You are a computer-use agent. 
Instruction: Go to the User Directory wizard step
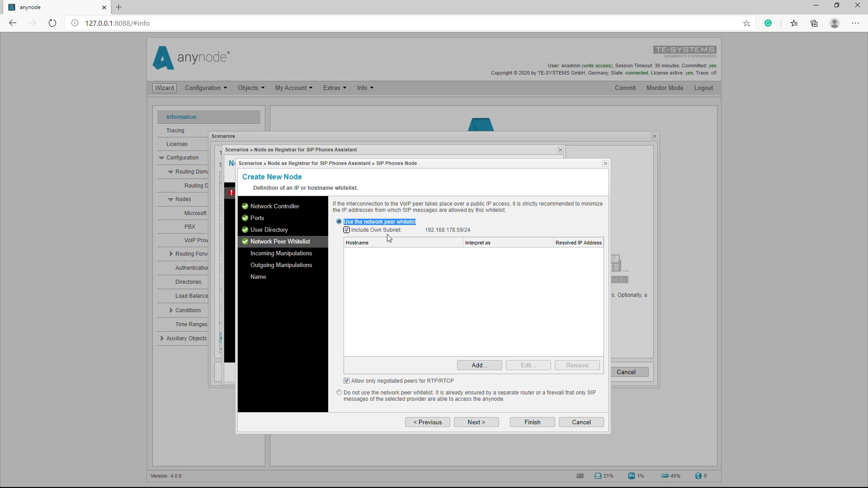pyautogui.click(x=269, y=230)
